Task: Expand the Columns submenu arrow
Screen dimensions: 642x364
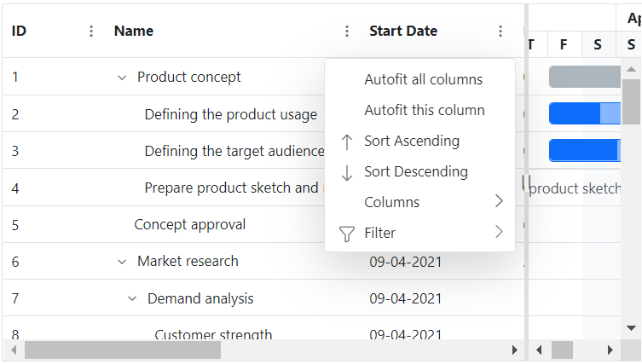Action: (x=499, y=202)
